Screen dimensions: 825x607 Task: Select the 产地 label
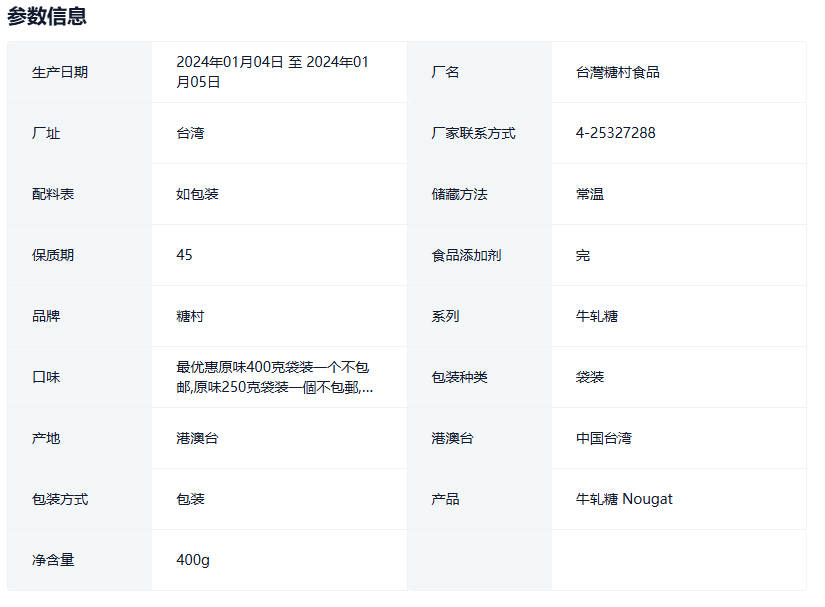coord(46,438)
